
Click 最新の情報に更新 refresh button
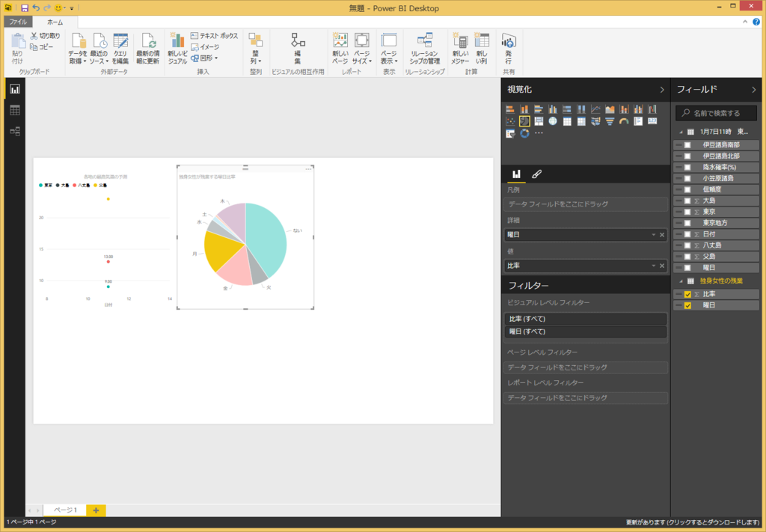click(x=148, y=49)
